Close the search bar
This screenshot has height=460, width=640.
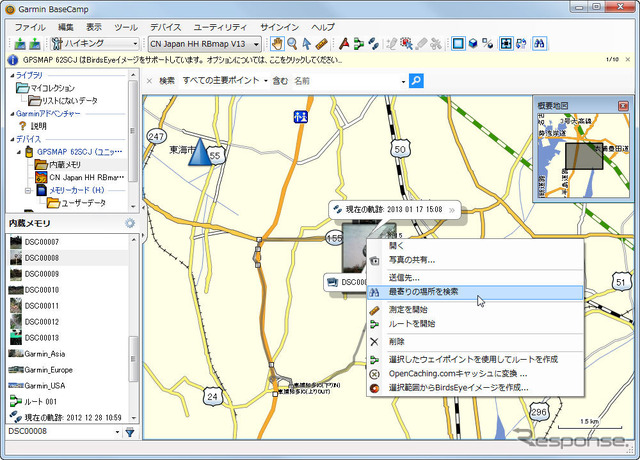pos(149,81)
